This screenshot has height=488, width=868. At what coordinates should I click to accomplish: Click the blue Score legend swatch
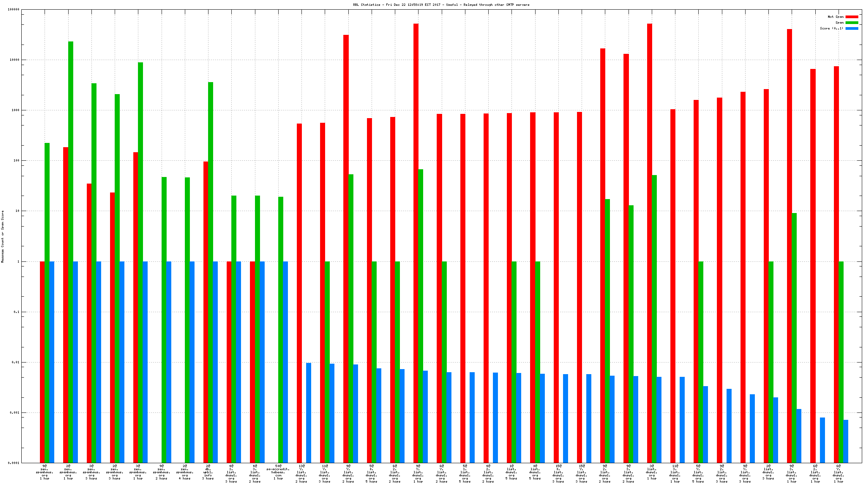[852, 28]
